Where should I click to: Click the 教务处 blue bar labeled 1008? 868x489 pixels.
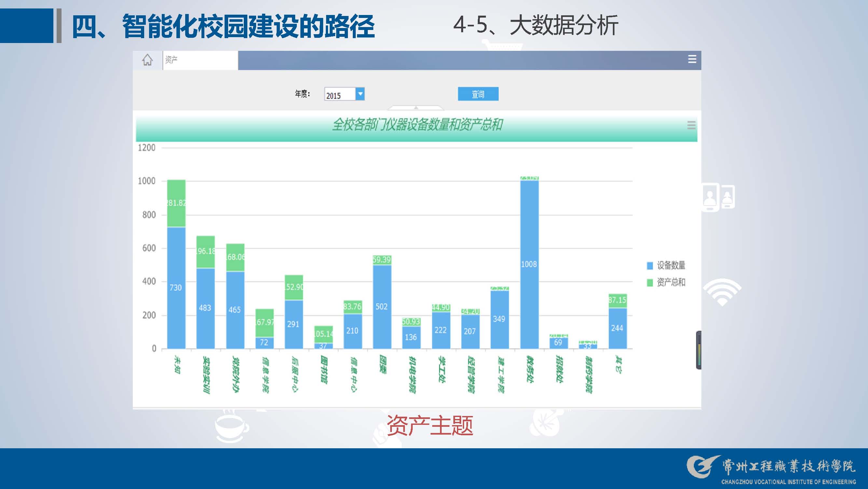point(529,265)
